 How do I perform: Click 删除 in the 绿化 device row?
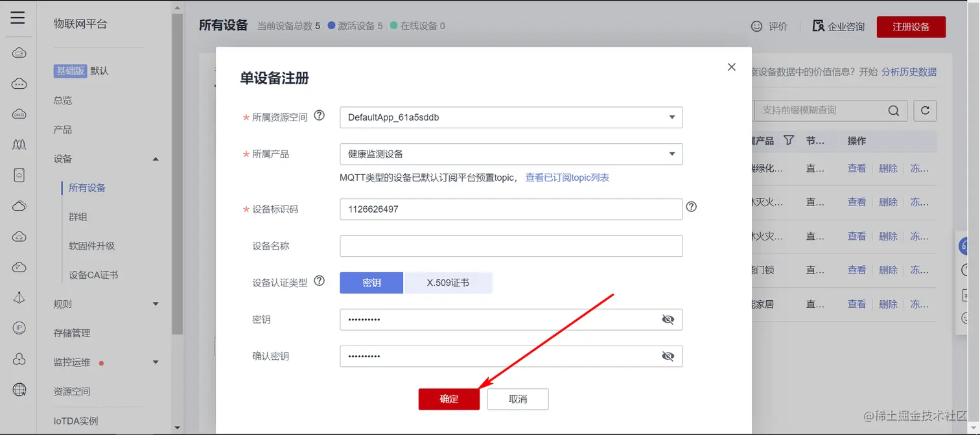coord(888,169)
